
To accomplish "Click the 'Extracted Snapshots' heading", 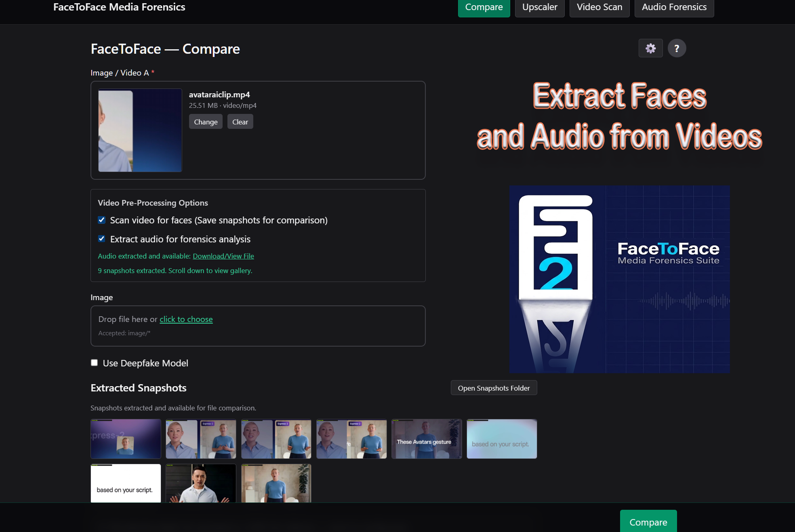I will click(139, 388).
